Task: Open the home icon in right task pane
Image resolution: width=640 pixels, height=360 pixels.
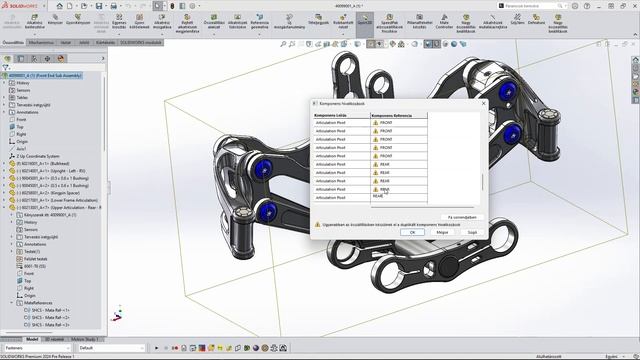Action: 636,60
